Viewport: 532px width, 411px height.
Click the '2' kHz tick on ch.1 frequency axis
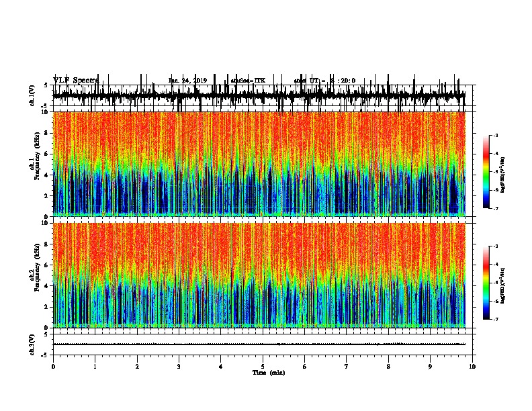point(46,195)
